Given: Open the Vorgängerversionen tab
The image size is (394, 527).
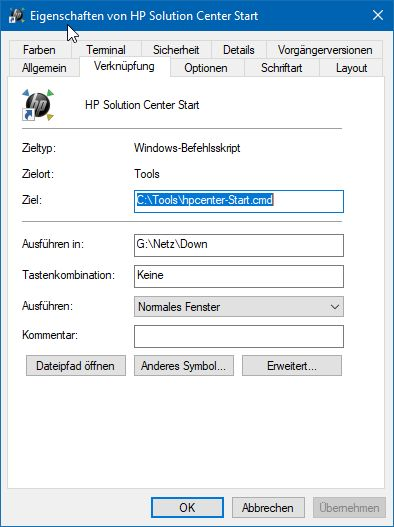Looking at the screenshot, I should click(x=325, y=50).
